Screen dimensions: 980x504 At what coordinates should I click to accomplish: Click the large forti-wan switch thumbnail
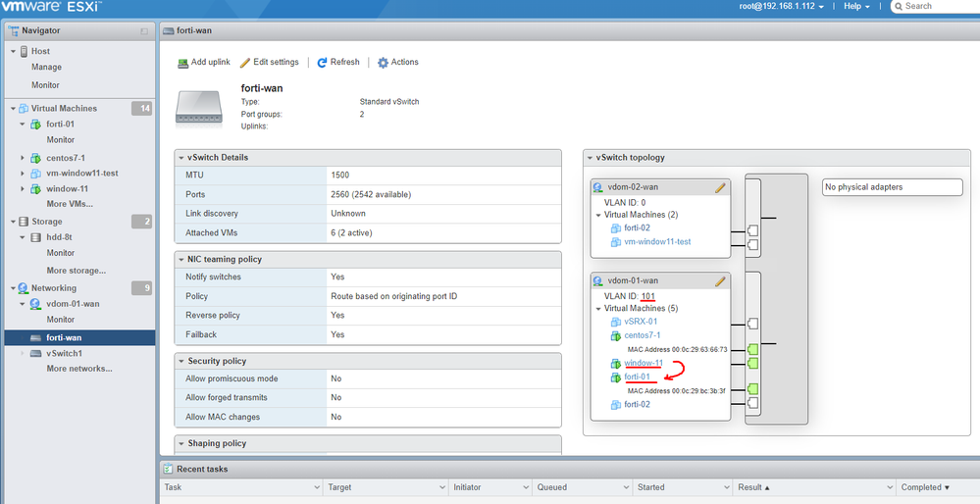coord(197,106)
